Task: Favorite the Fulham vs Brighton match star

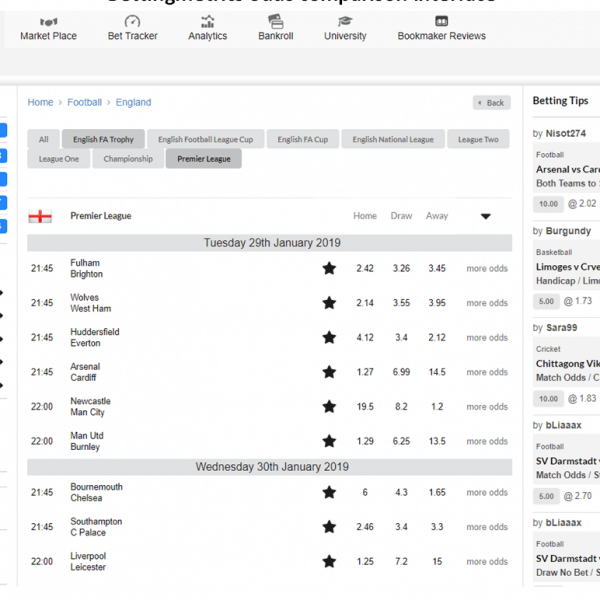Action: click(x=329, y=268)
